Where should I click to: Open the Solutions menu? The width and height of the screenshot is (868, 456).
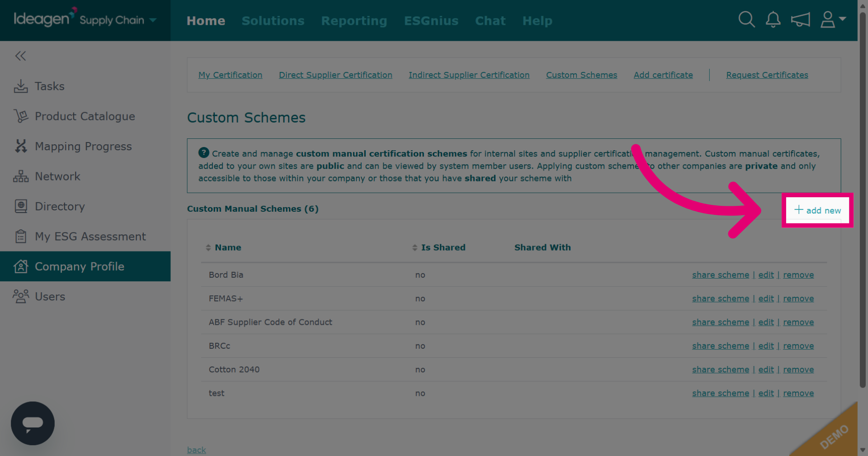pyautogui.click(x=273, y=21)
